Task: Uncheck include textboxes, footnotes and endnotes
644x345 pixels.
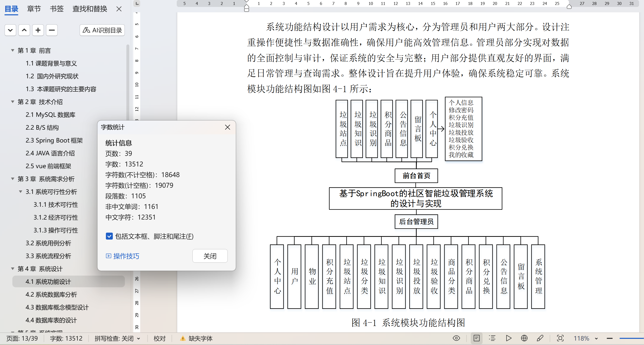Action: [109, 236]
